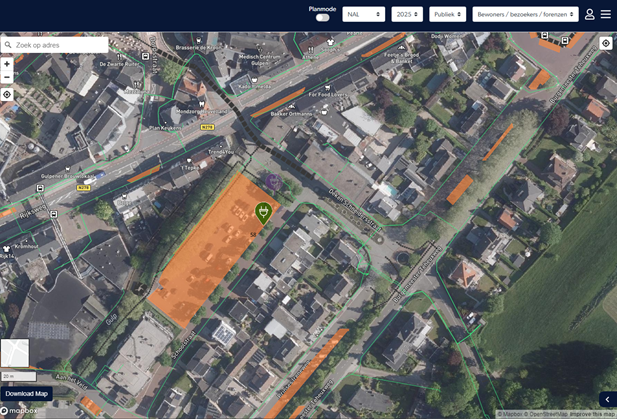Open the hamburger menu
Screen dimensions: 617x419
click(x=606, y=14)
